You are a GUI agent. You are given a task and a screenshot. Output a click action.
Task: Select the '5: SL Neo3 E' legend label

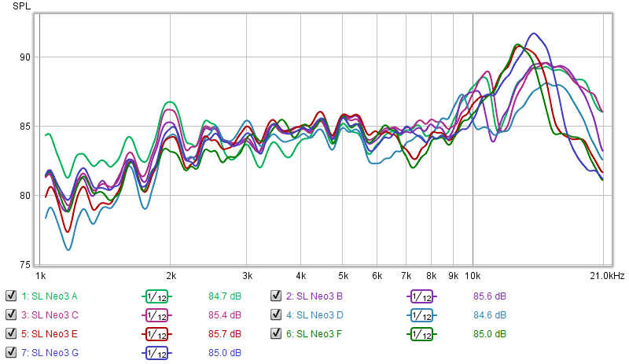click(x=50, y=334)
